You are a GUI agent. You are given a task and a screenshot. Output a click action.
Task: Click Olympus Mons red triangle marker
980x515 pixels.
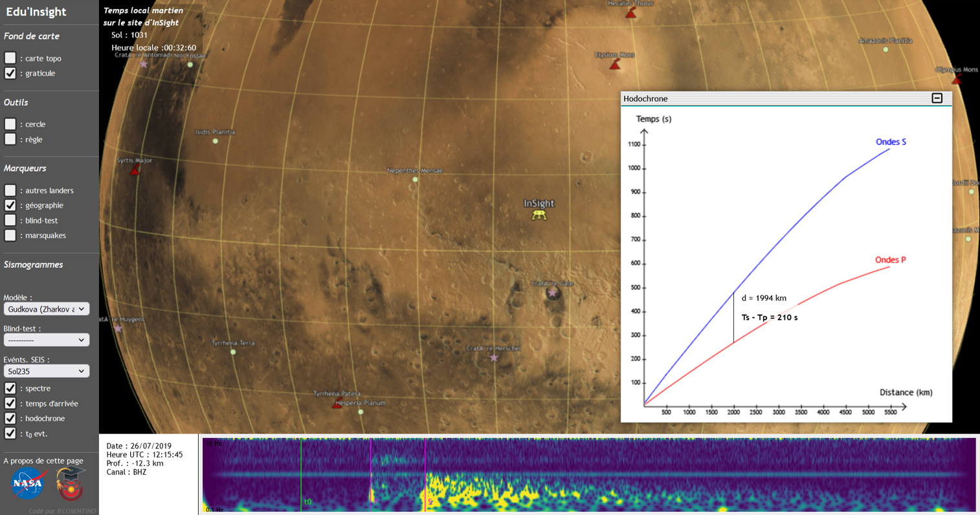click(x=956, y=79)
